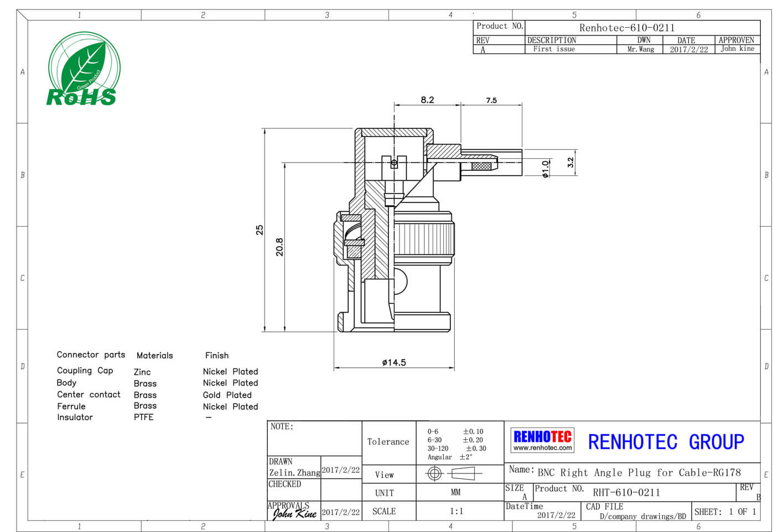Image resolution: width=773 pixels, height=532 pixels.
Task: Click the round bayonet slot on connector body
Action: coord(400,282)
